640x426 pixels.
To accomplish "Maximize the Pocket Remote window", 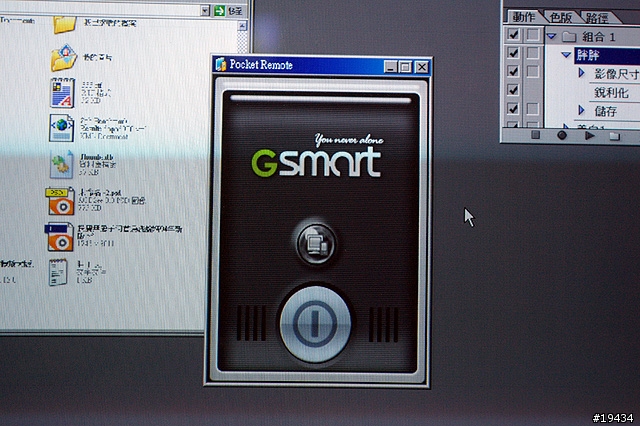I will click(405, 67).
